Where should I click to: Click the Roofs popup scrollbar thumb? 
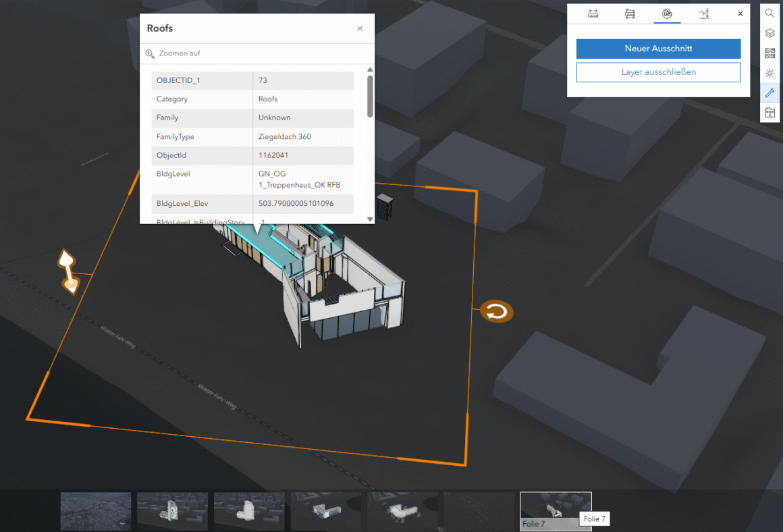(370, 97)
